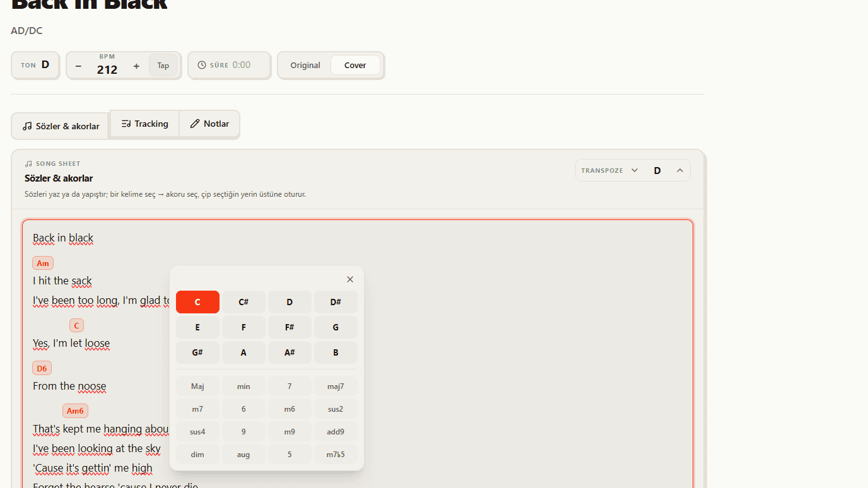Choose the 6 chord quality

pos(243,409)
